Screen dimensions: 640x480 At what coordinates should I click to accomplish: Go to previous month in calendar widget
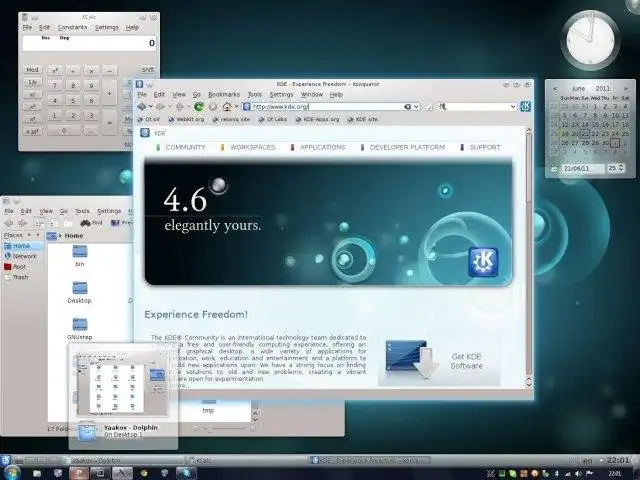tap(555, 88)
